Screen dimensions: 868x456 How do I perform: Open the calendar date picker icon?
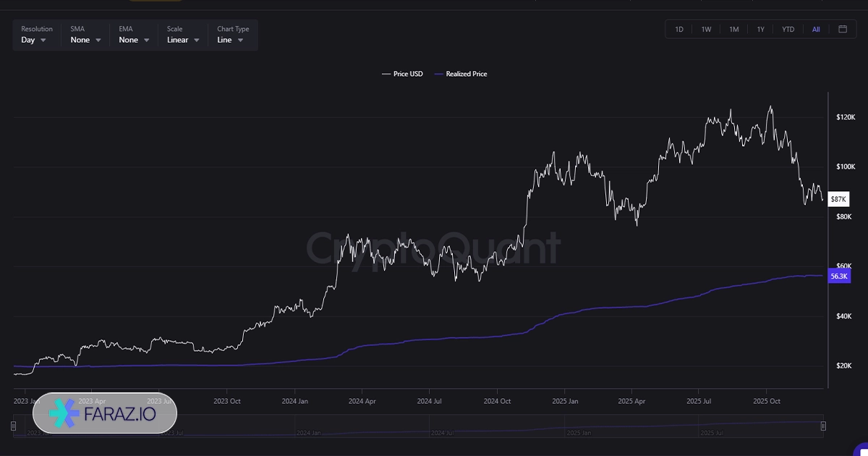843,29
